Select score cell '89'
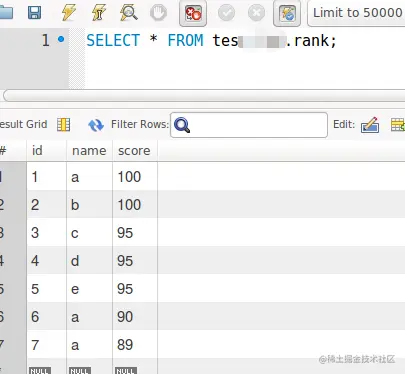 coord(135,345)
